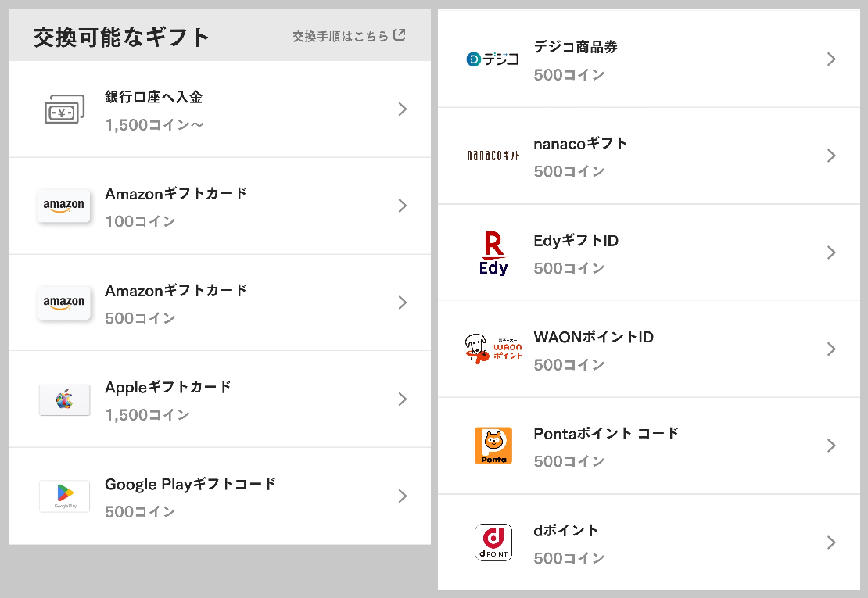Open the Appleギフトカード details chevron
This screenshot has width=868, height=598.
click(403, 399)
